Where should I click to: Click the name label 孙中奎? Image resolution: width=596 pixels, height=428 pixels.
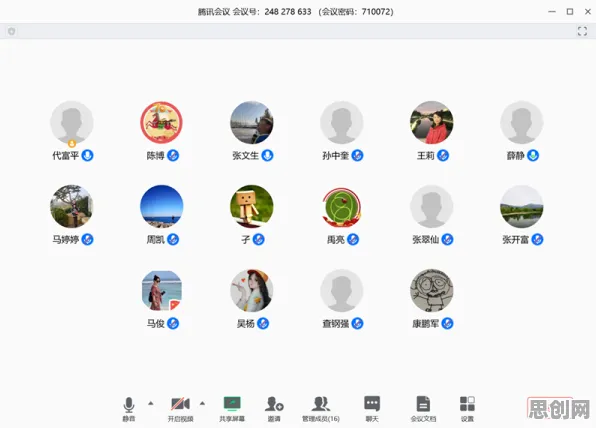pyautogui.click(x=336, y=155)
